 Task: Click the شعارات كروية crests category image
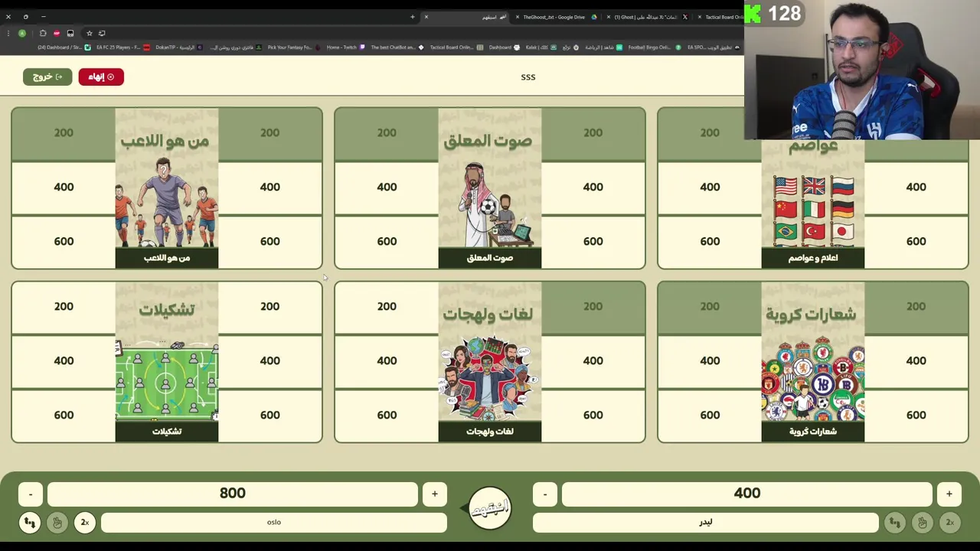(x=813, y=362)
